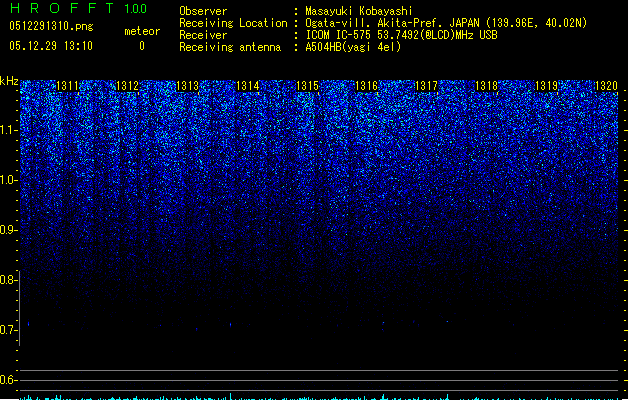Click the meteor count label
The width and height of the screenshot is (629, 400).
coord(142,31)
